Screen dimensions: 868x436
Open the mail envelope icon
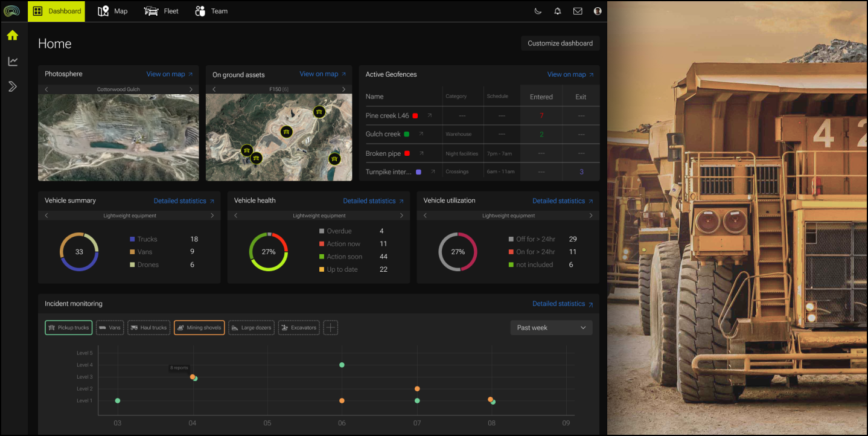(578, 11)
